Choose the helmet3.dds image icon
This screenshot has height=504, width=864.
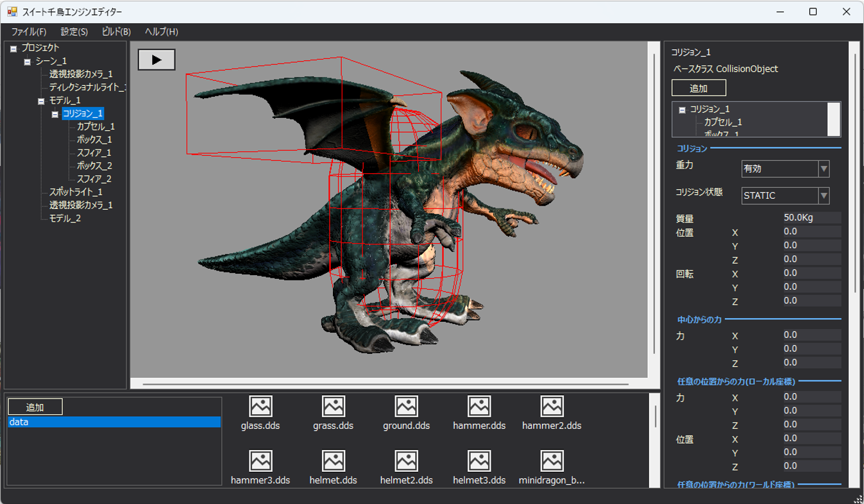[479, 460]
